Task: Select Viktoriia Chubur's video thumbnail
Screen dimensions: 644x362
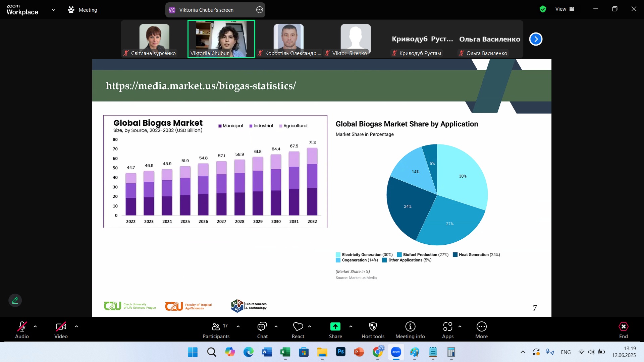Action: [221, 39]
